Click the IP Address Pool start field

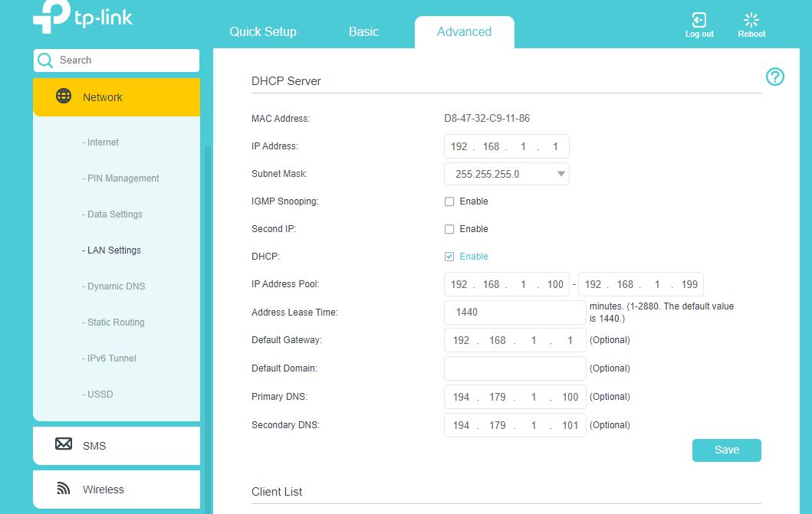tap(507, 284)
